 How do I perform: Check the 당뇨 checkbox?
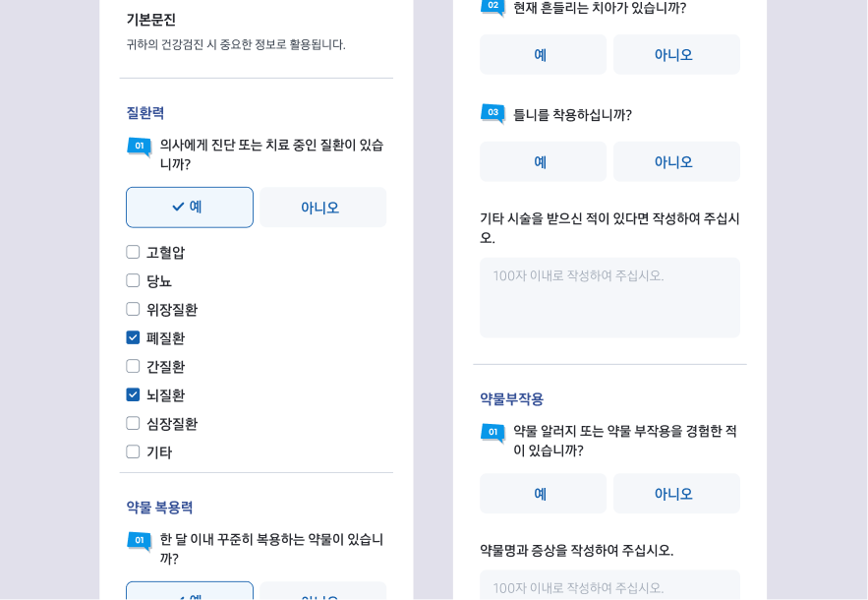point(133,280)
